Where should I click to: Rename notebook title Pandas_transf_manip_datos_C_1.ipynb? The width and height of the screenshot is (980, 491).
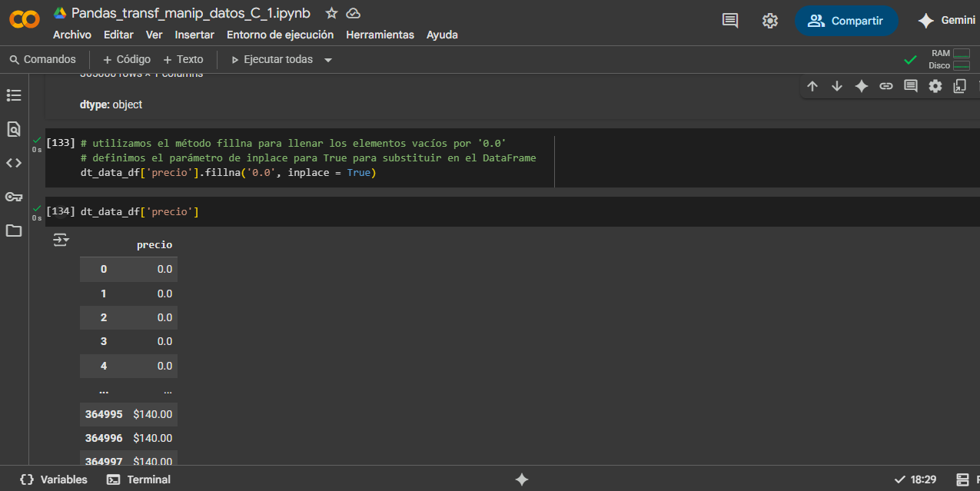[191, 13]
